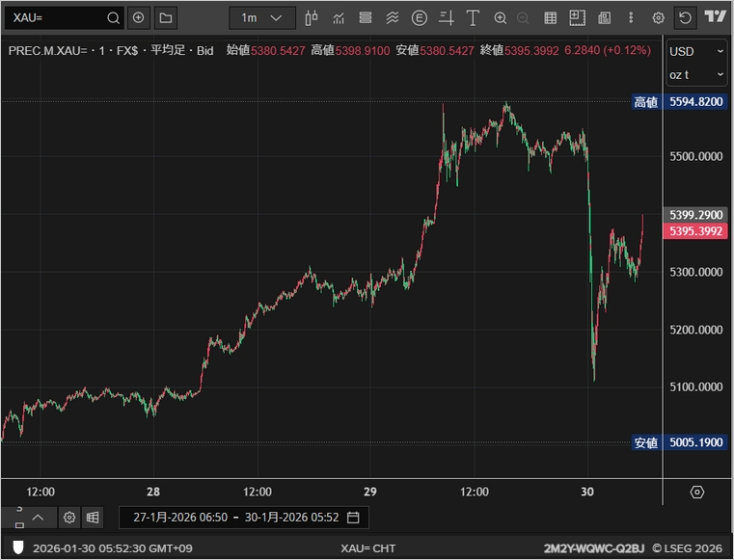Open the three-dot more options menu
This screenshot has height=560, width=734.
point(631,17)
